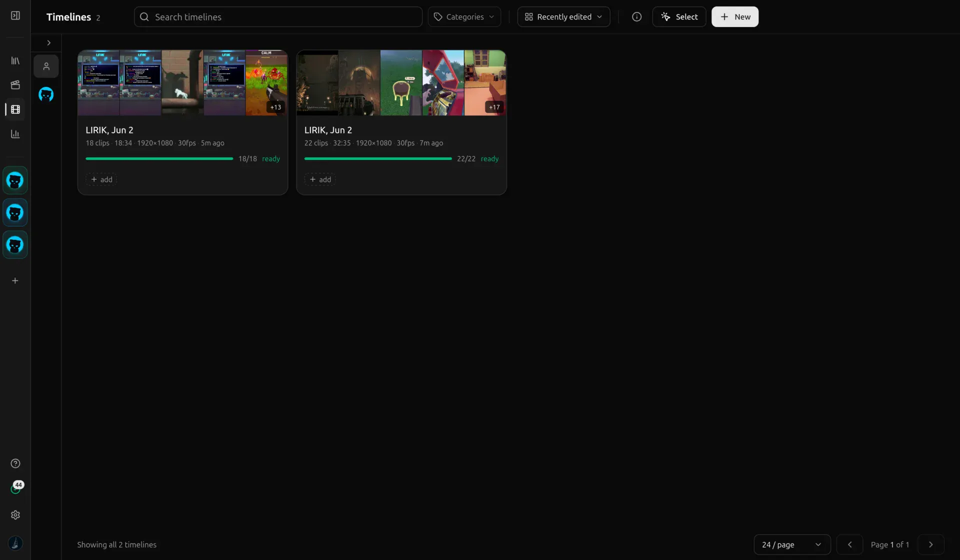Screen dimensions: 960x560
Task: Expand the secondary sidebar chevron
Action: tap(48, 43)
